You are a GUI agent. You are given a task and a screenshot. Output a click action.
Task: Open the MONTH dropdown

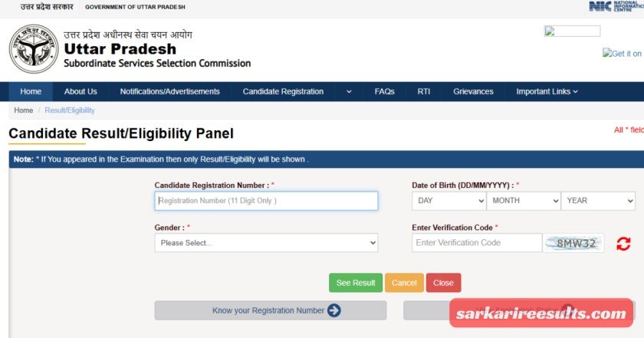[523, 201]
